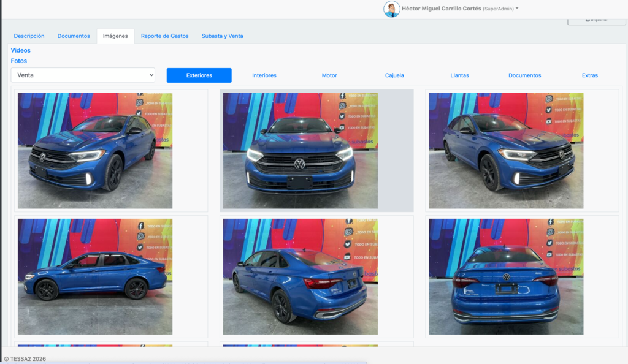Open the Subasta y Venta tab
The image size is (628, 364).
[x=222, y=36]
